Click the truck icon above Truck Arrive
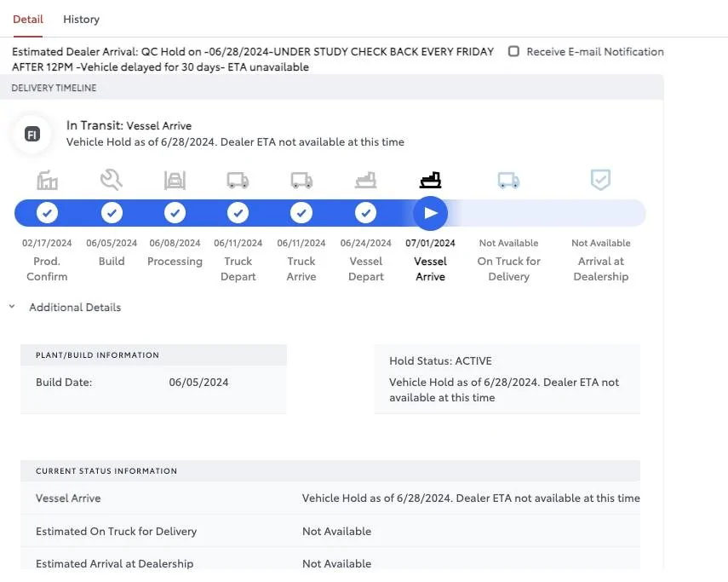The width and height of the screenshot is (728, 582). click(301, 180)
